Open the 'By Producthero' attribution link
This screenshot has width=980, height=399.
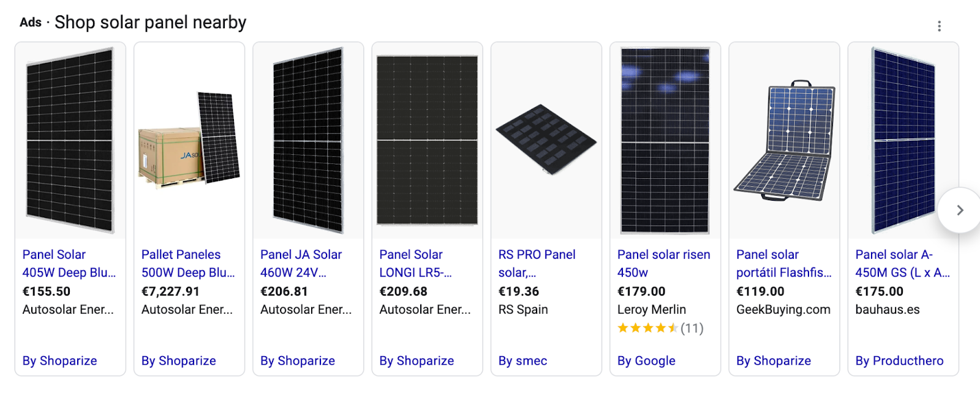coord(899,361)
